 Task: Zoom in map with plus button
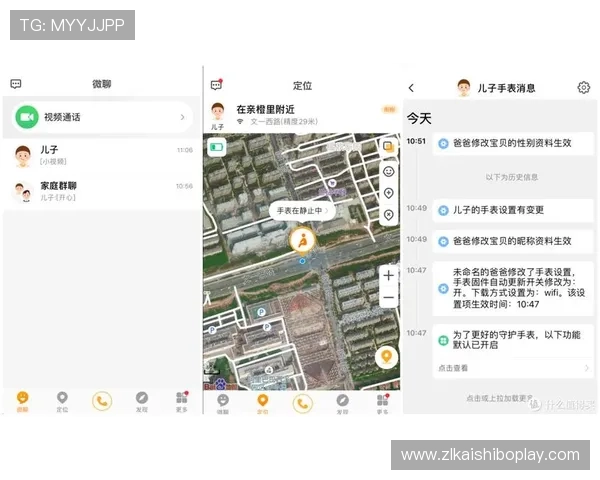389,276
